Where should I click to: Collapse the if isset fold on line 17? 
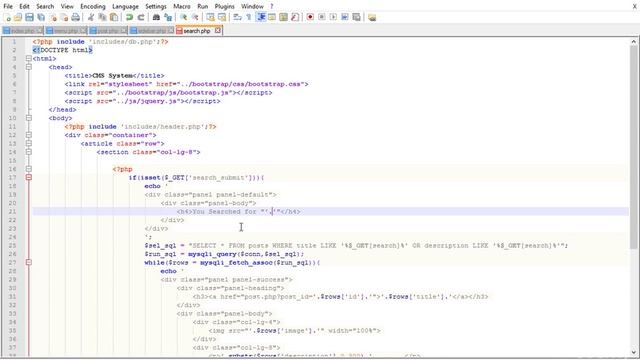[29, 177]
